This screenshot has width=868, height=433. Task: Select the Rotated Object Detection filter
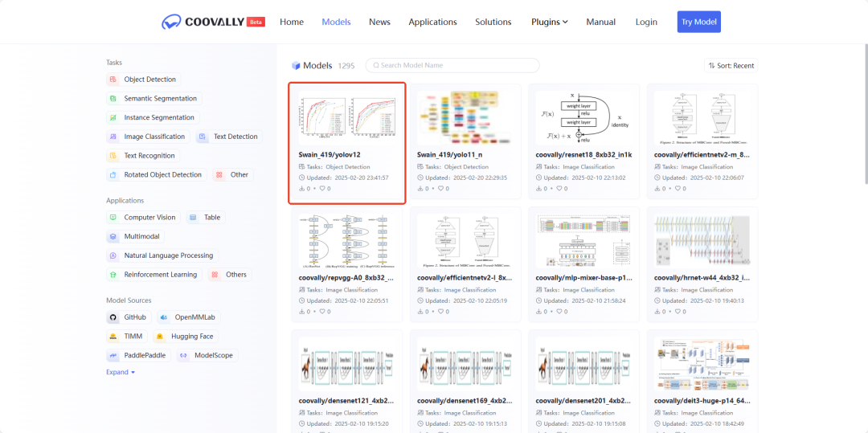tap(156, 175)
